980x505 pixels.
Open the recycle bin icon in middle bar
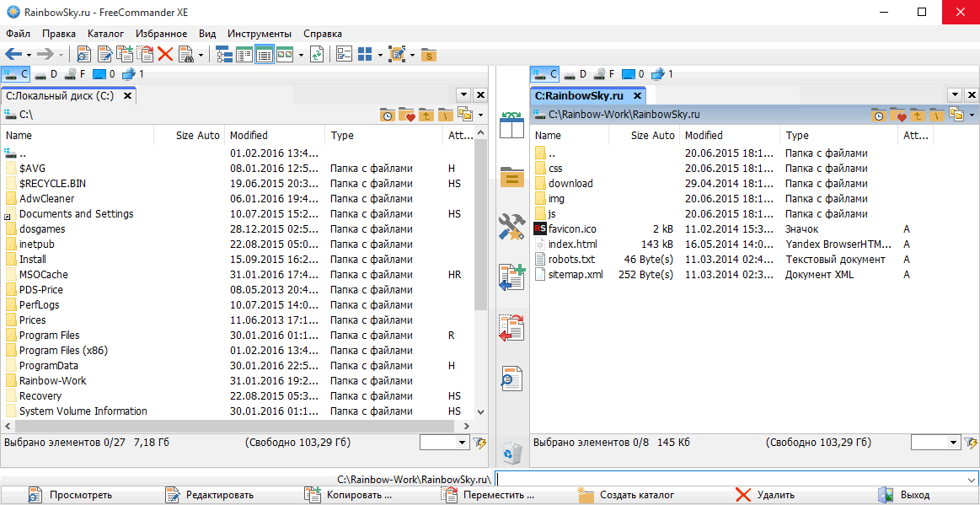(512, 452)
